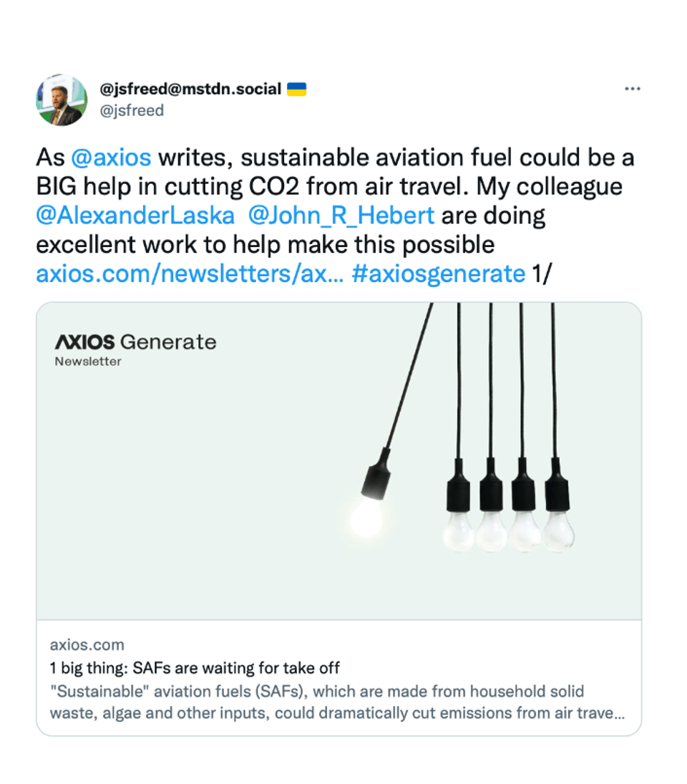Click the Newsletter label under the Axios logo
Screen dimensions: 687x784
coord(88,362)
